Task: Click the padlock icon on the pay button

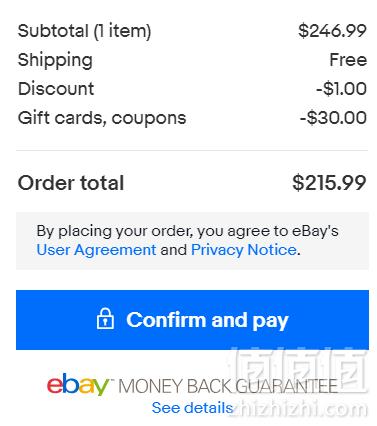Action: 105,319
